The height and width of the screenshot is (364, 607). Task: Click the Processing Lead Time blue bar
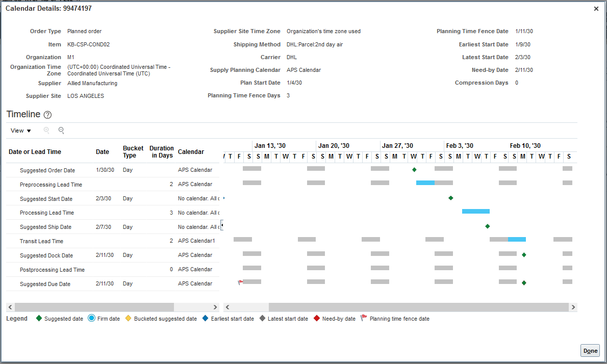(x=476, y=211)
